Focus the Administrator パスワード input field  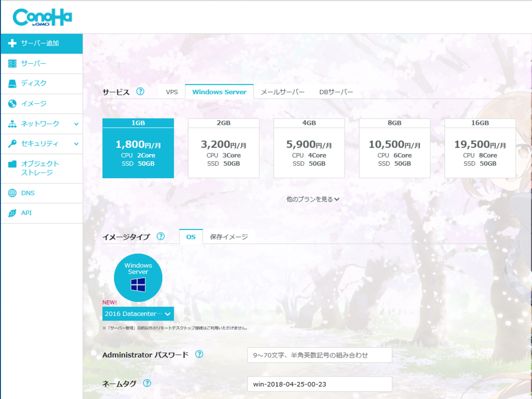coord(320,355)
